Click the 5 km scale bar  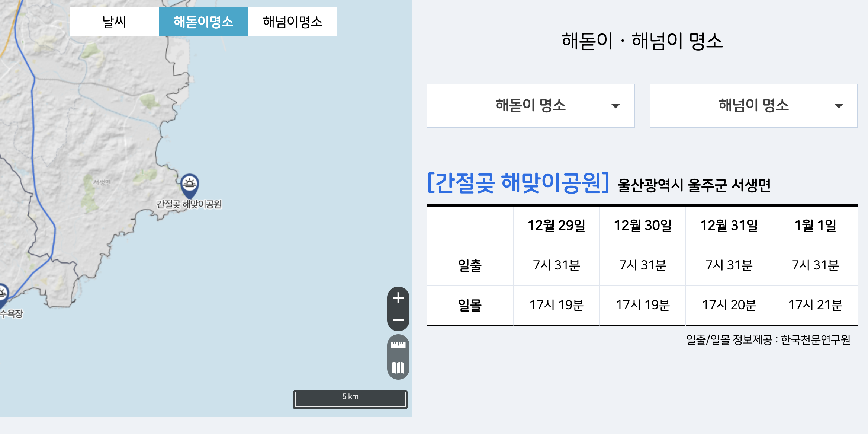(x=350, y=399)
